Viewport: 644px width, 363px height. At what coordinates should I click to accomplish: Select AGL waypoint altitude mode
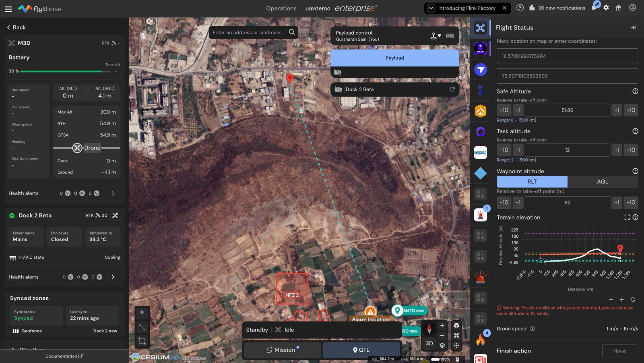click(603, 182)
